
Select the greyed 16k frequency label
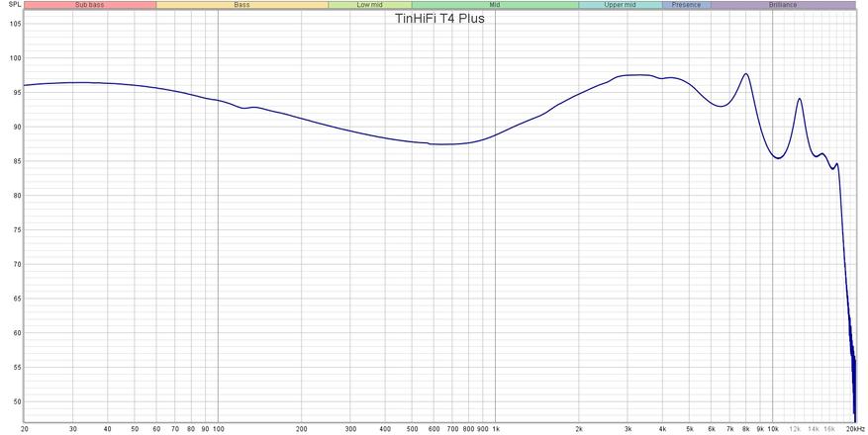[829, 429]
